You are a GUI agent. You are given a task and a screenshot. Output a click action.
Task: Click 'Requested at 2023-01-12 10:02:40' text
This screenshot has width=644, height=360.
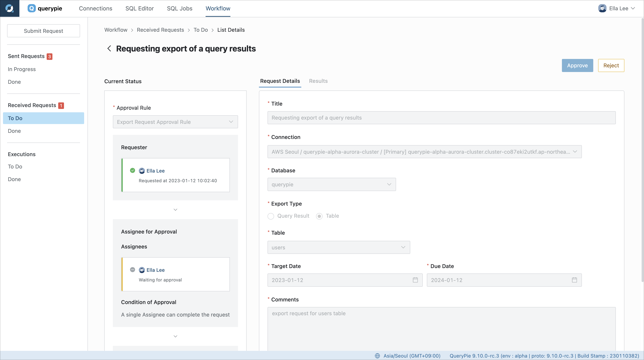[x=178, y=181]
